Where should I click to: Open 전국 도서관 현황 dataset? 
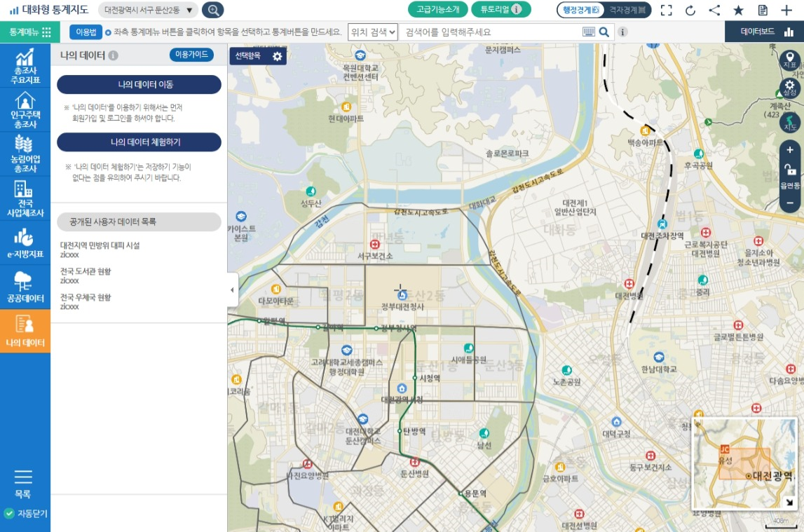click(x=85, y=271)
